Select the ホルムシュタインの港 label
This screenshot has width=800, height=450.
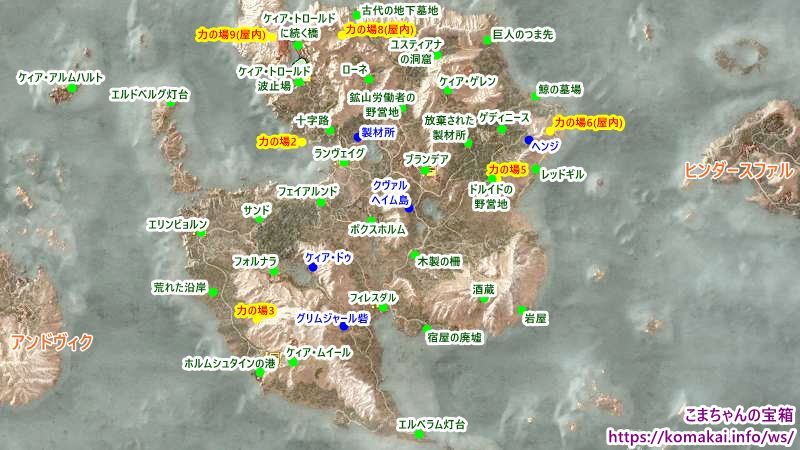coord(228,363)
